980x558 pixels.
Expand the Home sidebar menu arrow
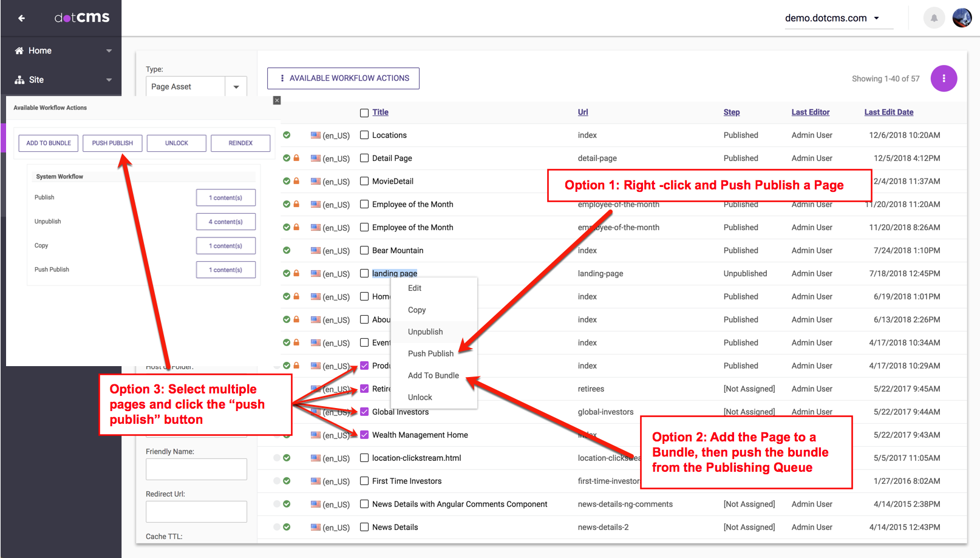[x=109, y=51]
